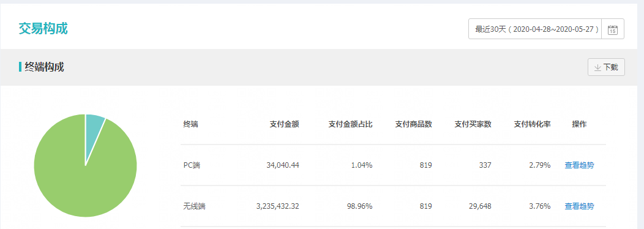This screenshot has width=644, height=229.
Task: Click the PC端 payment amount 34,040.44
Action: pos(283,165)
